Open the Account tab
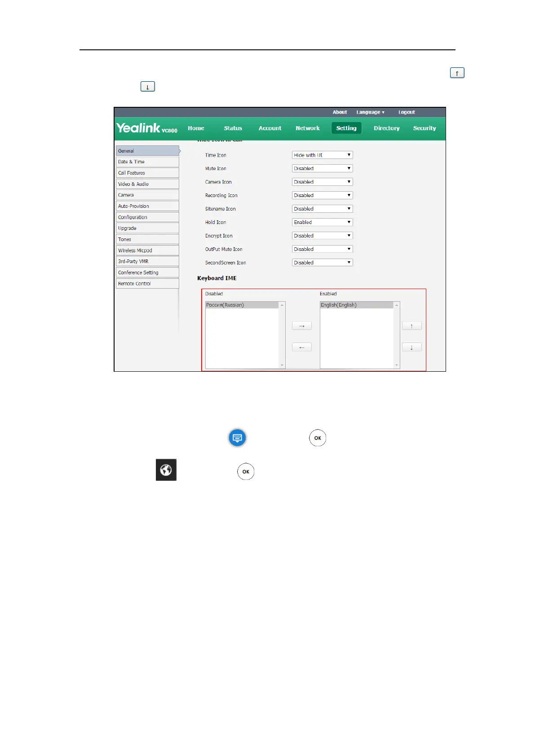Screen dimensions: 535x756 pyautogui.click(x=270, y=128)
